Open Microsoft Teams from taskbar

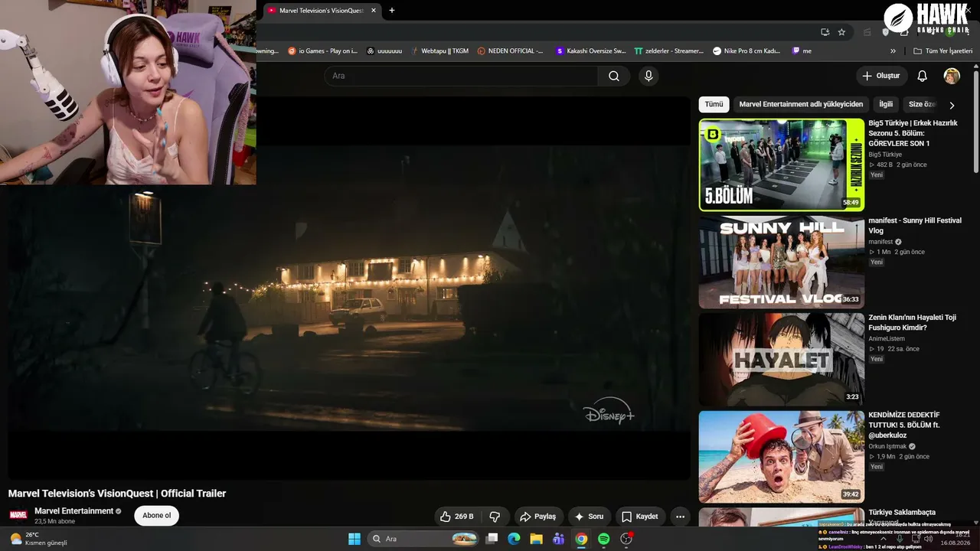click(559, 539)
